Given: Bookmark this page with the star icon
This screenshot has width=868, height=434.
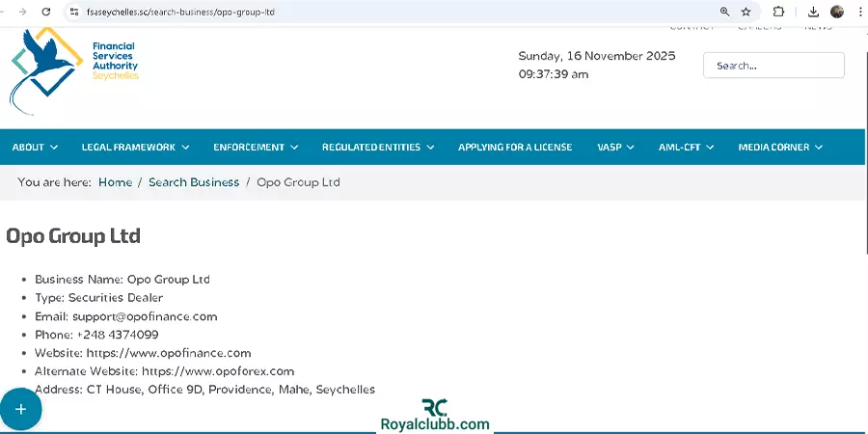Looking at the screenshot, I should (x=746, y=12).
